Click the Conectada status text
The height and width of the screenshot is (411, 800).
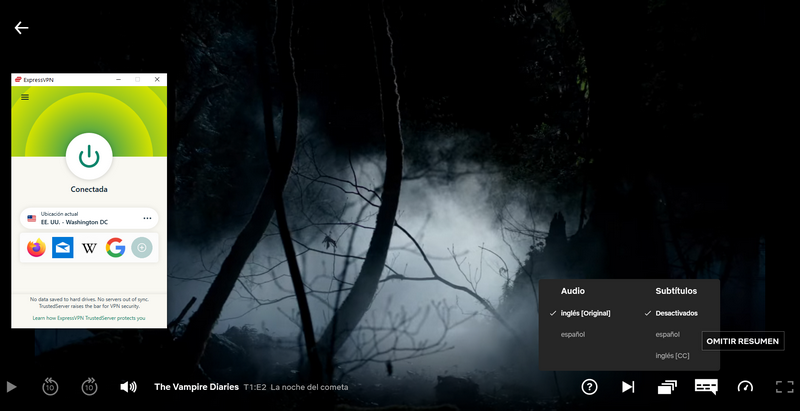pyautogui.click(x=89, y=189)
